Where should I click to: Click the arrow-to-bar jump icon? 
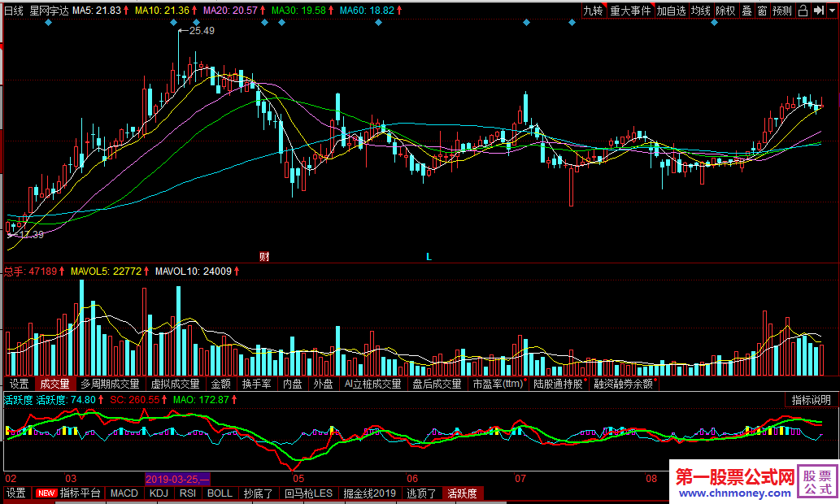[x=818, y=11]
